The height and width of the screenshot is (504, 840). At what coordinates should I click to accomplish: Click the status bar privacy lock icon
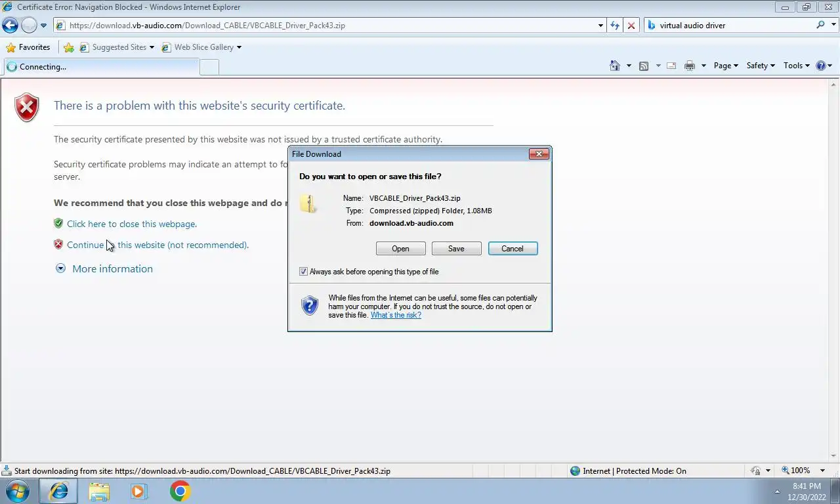click(755, 471)
